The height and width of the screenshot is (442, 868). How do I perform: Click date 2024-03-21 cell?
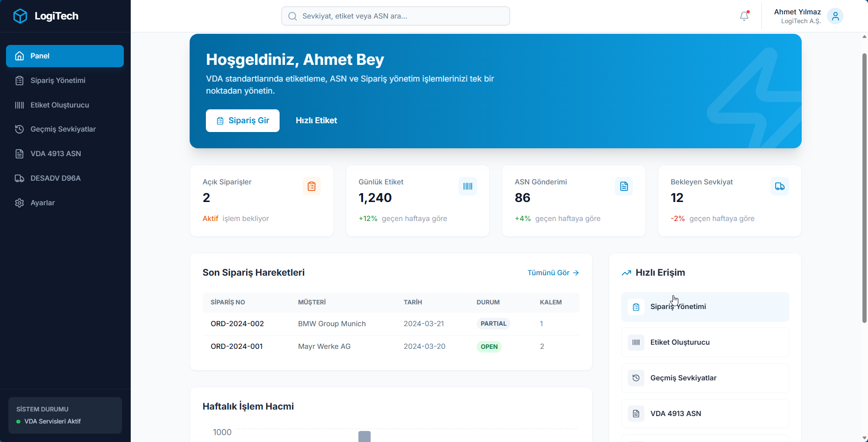point(424,324)
